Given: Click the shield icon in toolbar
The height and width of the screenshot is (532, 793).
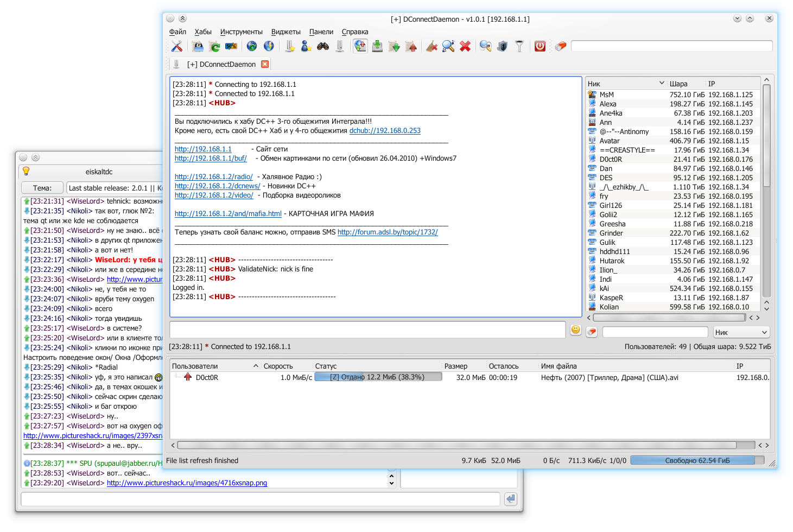Looking at the screenshot, I should [x=503, y=47].
